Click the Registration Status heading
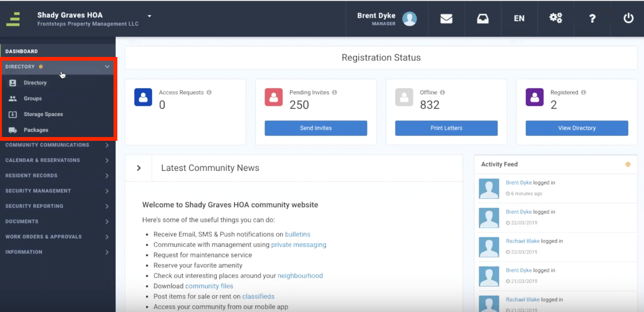 click(x=381, y=58)
